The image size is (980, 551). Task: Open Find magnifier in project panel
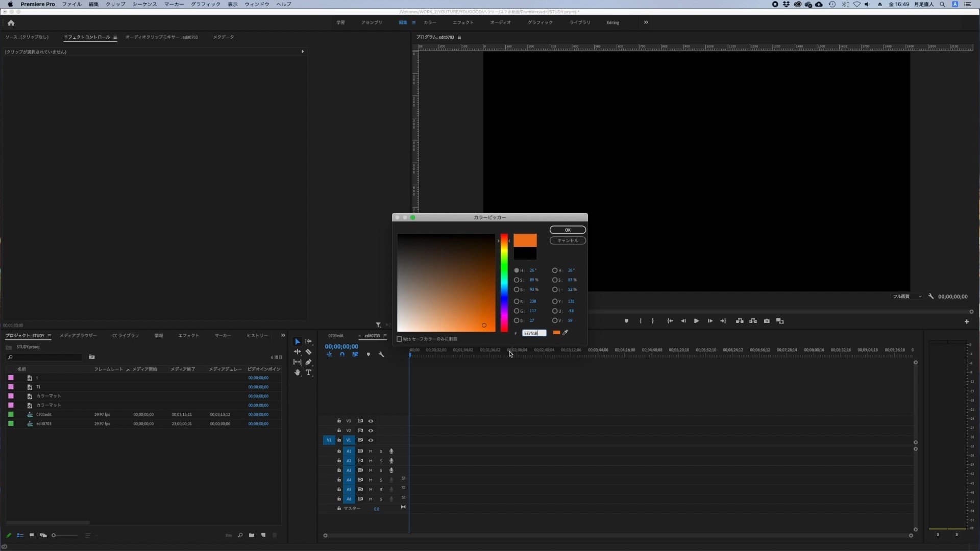click(240, 536)
